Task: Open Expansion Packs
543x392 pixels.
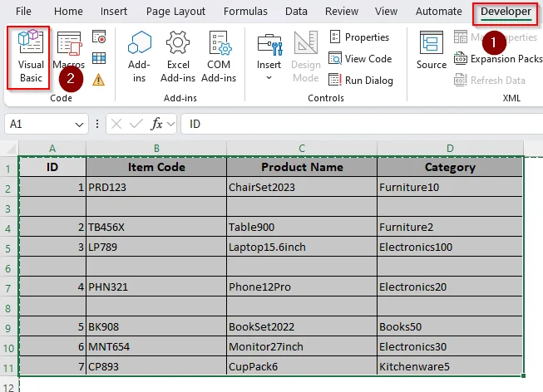Action: 498,59
